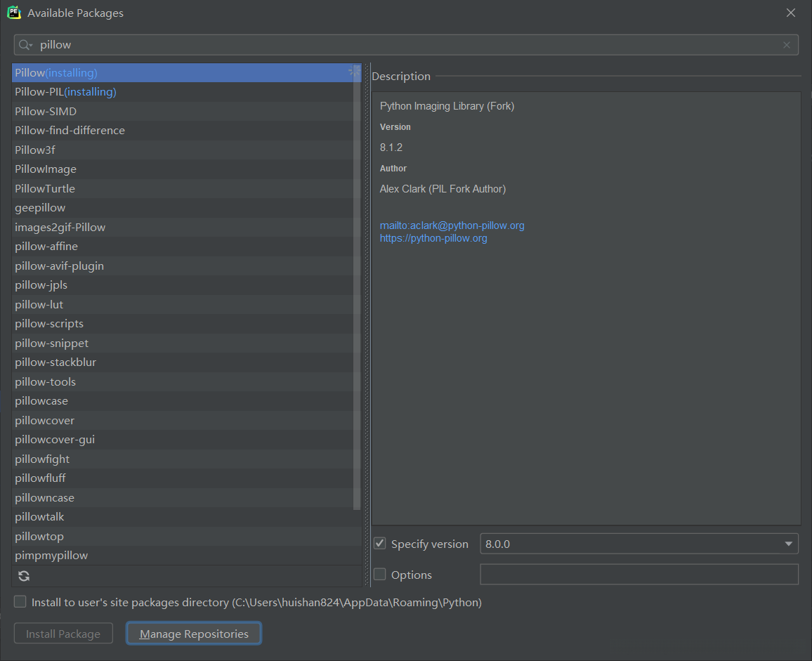812x661 pixels.
Task: Click the Alex Clark author text
Action: [x=443, y=189]
